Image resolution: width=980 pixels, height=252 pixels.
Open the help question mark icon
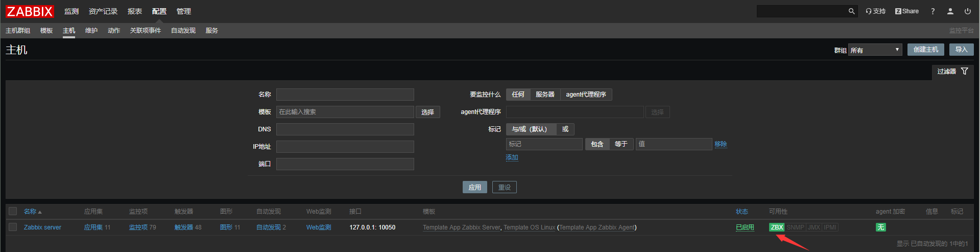coord(933,11)
